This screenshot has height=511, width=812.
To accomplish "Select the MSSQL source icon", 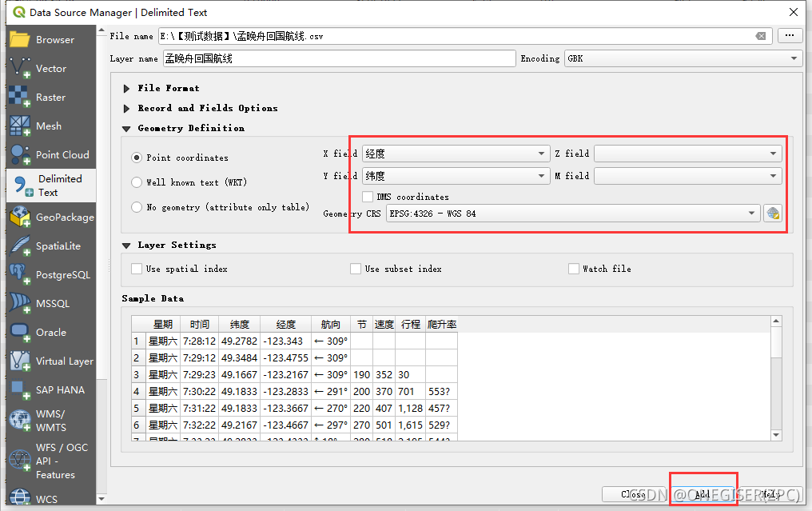I will (x=20, y=303).
